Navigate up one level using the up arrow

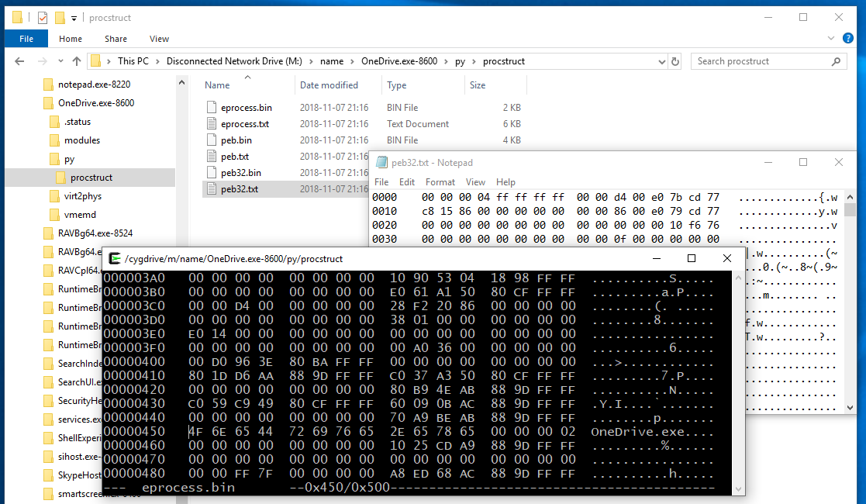click(75, 60)
